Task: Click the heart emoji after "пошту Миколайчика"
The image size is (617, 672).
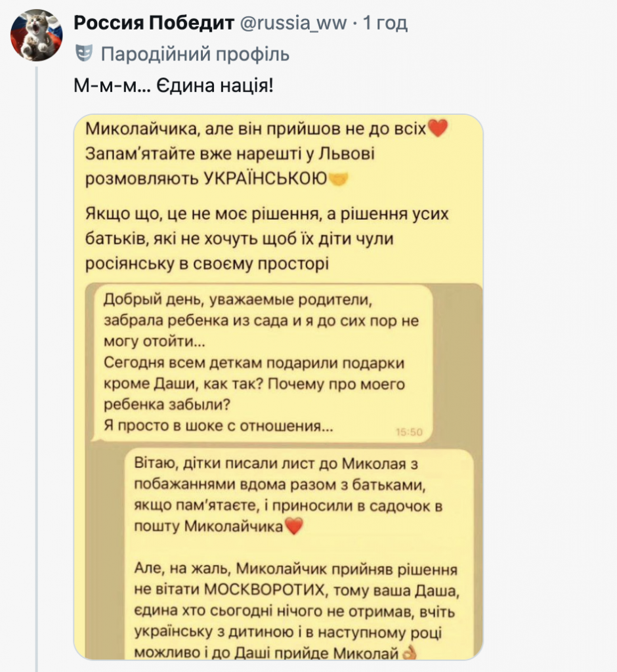Action: click(x=296, y=526)
